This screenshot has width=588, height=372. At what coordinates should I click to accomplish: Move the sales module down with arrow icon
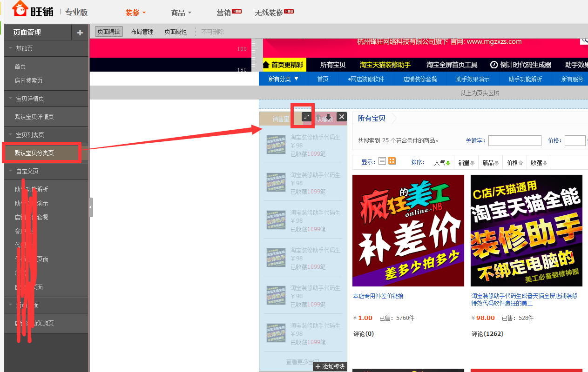point(328,116)
